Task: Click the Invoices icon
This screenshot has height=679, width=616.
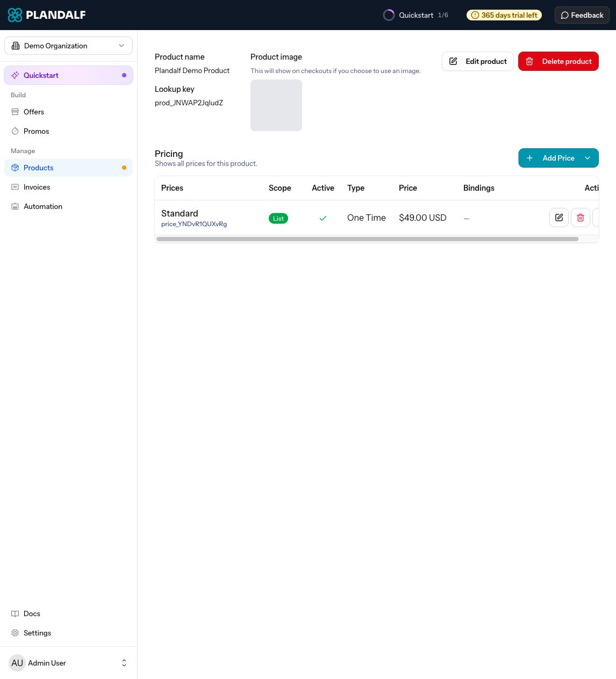Action: [15, 187]
